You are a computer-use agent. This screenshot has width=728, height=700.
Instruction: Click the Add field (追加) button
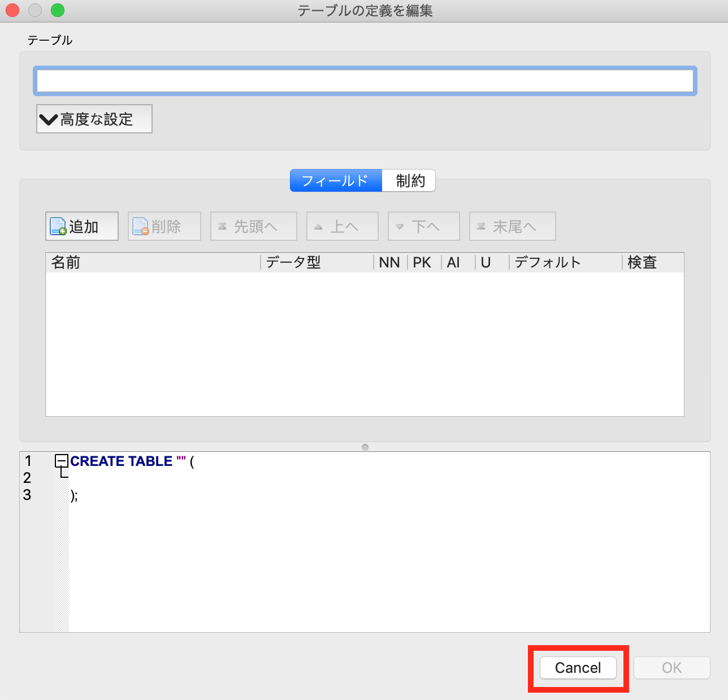[x=82, y=226]
